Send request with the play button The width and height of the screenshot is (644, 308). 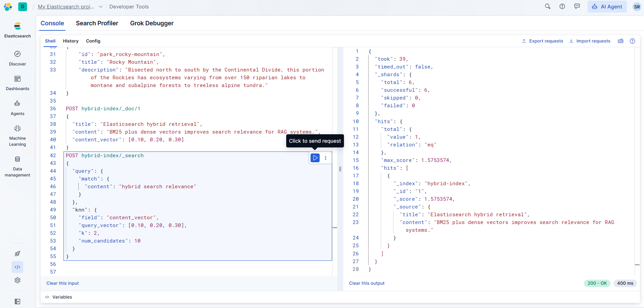coord(315,158)
